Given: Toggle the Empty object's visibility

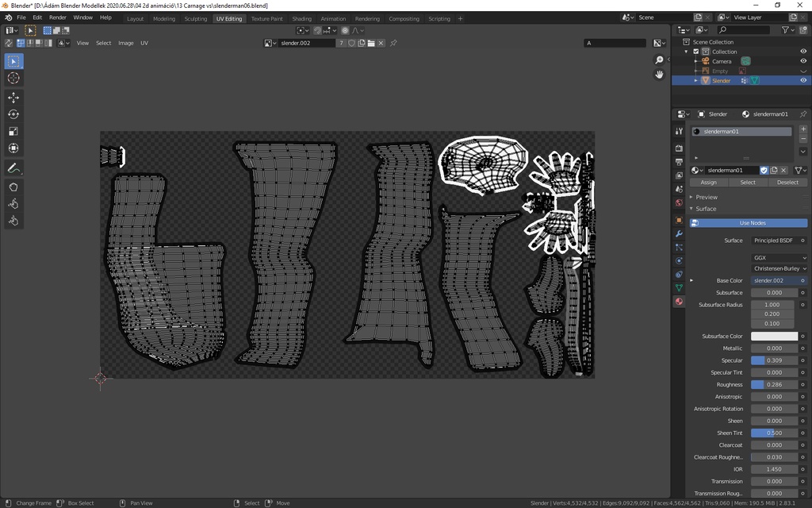Looking at the screenshot, I should (x=803, y=71).
